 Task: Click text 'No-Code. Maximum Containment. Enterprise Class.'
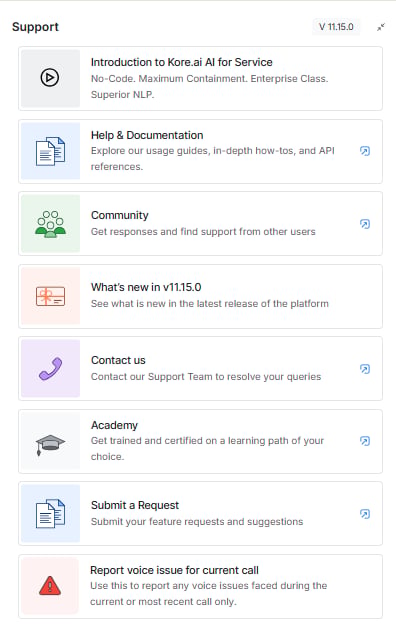209,79
